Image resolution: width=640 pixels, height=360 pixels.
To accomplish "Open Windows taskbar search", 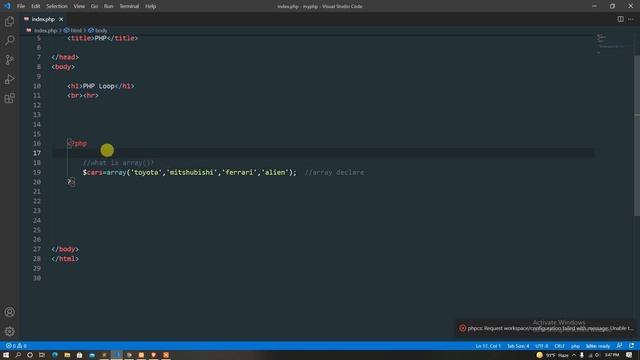I will click(18, 355).
